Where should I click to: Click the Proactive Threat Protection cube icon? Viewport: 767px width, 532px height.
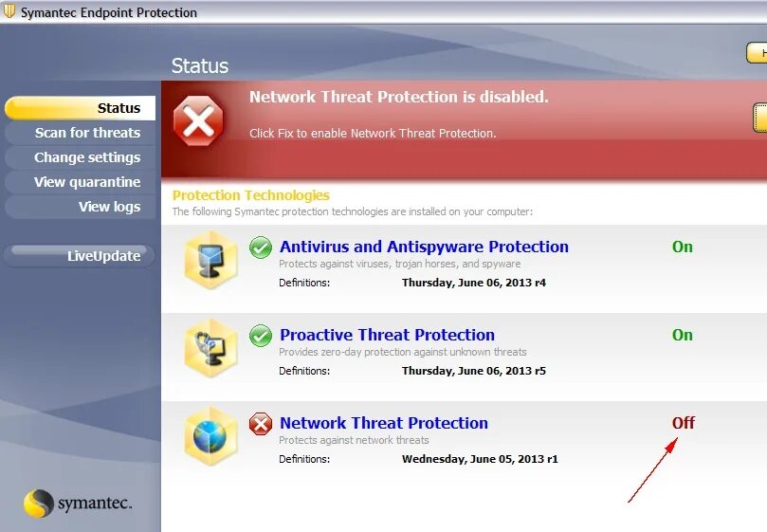(x=210, y=348)
